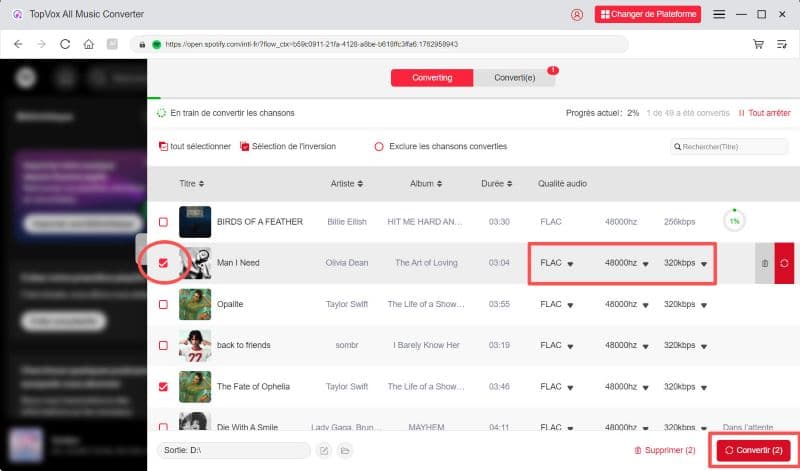The width and height of the screenshot is (800, 471).
Task: Go to home via the house icon
Action: click(x=89, y=44)
